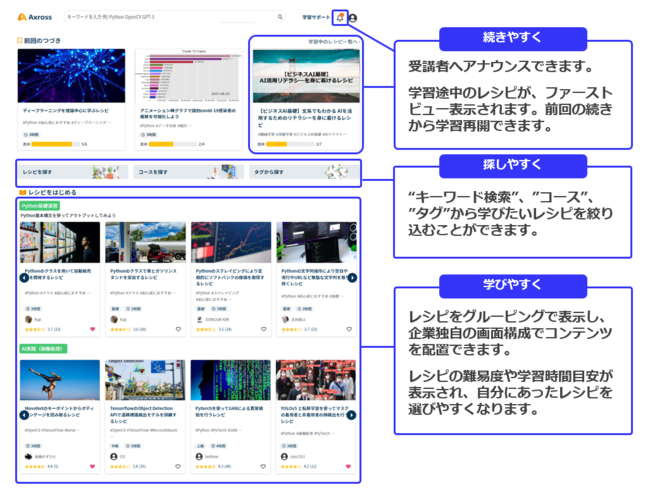650x493 pixels.
Task: Toggle the heart on the Python vending machine recipe
Action: [93, 328]
